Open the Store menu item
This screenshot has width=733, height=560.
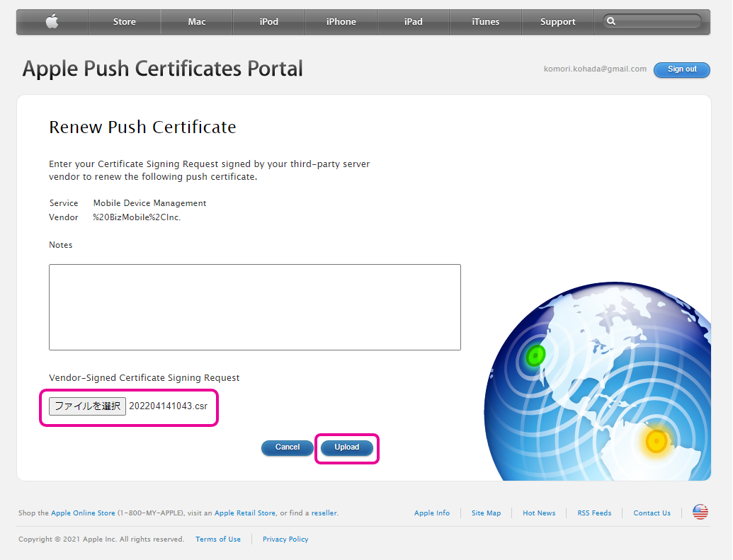tap(125, 22)
